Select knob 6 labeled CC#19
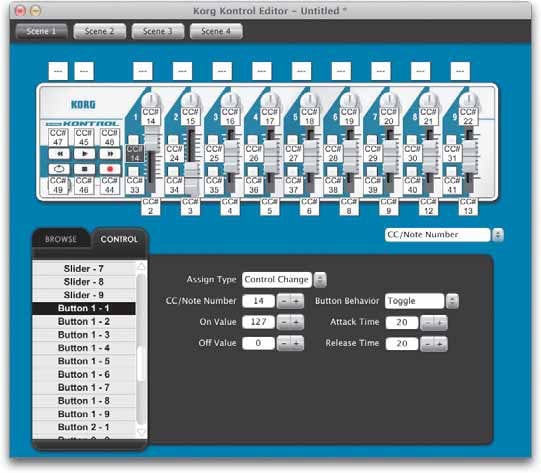This screenshot has height=473, width=541. click(x=349, y=117)
